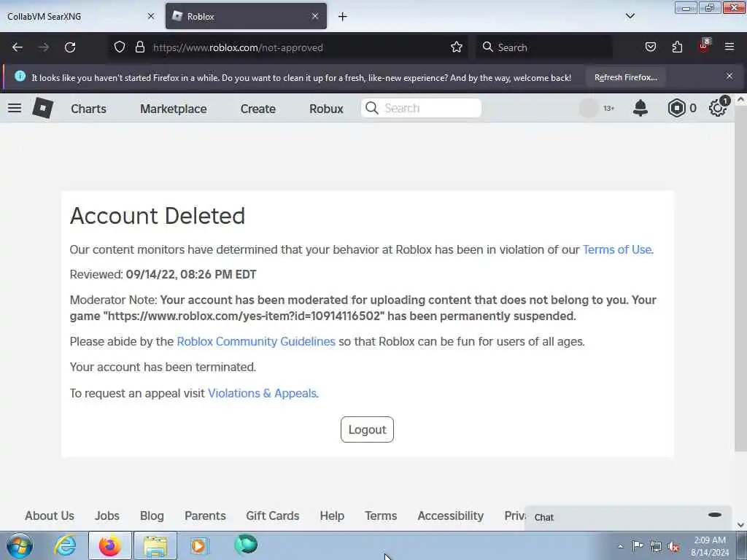Click the Accessibility footer link
The width and height of the screenshot is (747, 560).
coord(451,516)
